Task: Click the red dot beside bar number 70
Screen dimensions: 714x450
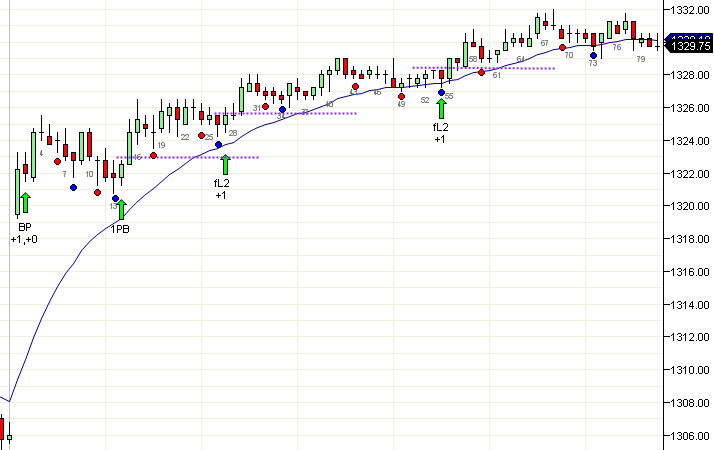Action: 562,47
